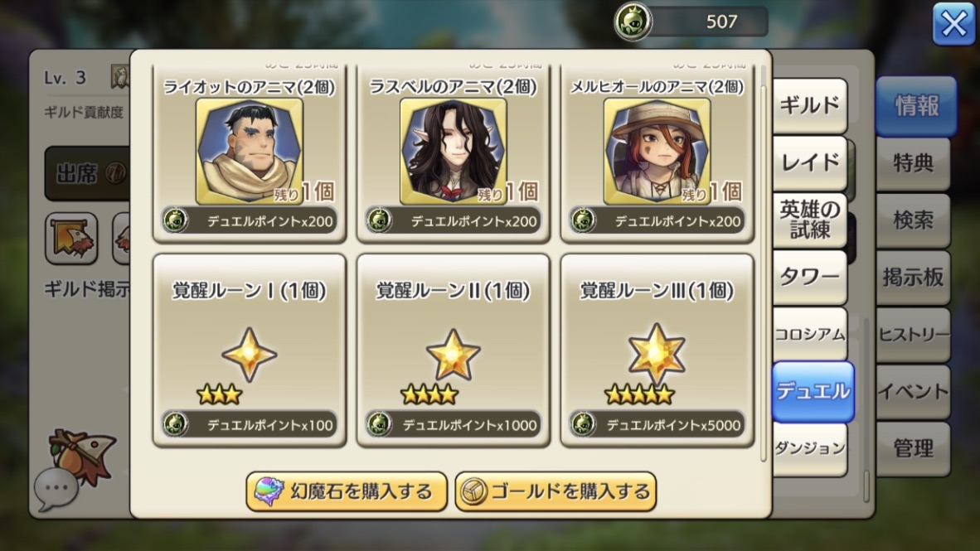Select the ラスベル anima hero portrait
The width and height of the screenshot is (980, 551).
tap(454, 152)
